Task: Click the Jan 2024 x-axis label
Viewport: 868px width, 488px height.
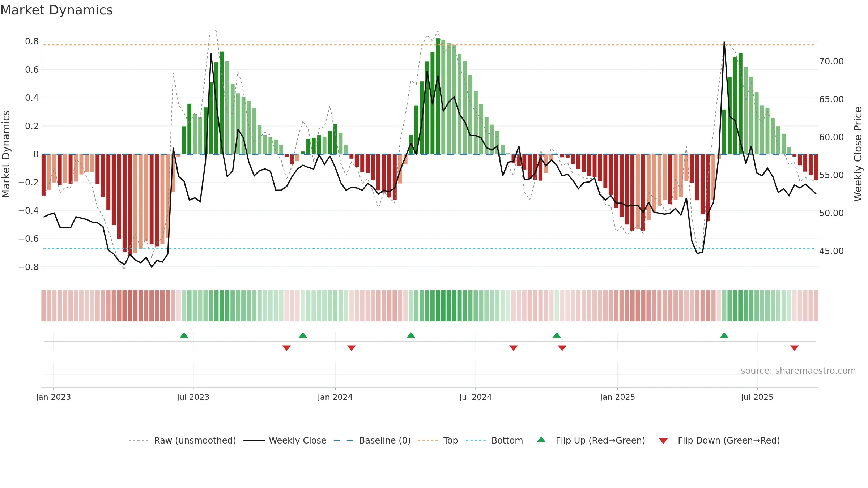Action: (x=335, y=397)
